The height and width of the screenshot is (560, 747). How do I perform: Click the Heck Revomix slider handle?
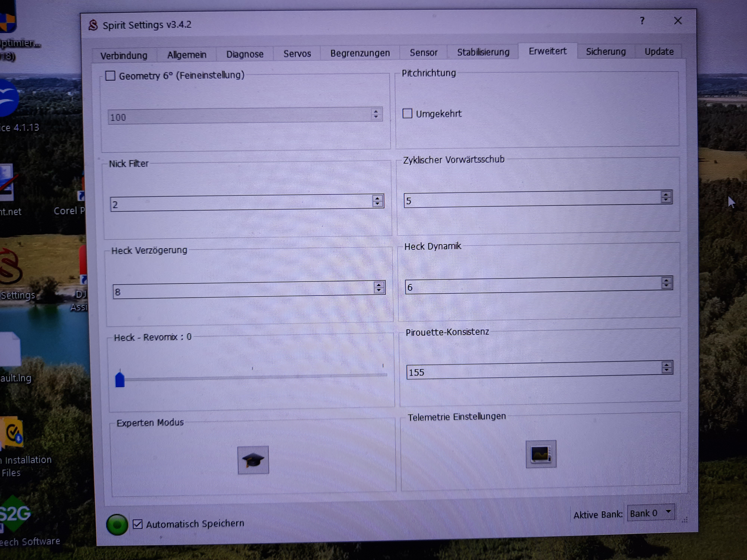click(x=120, y=380)
